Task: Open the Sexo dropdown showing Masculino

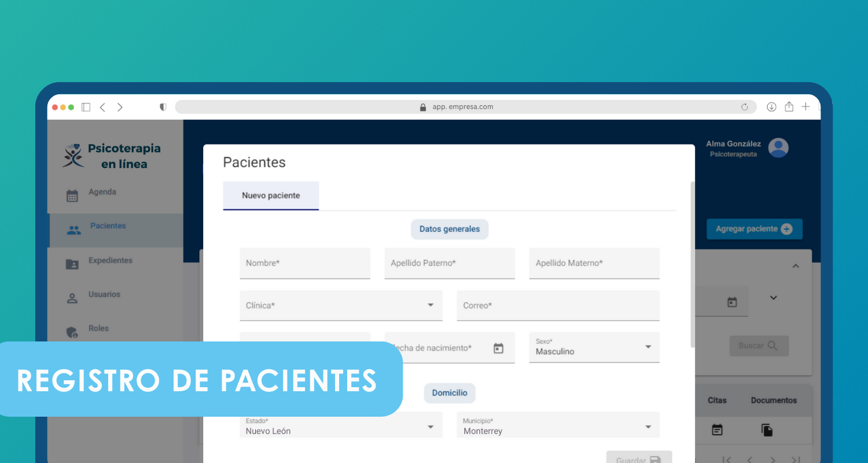Action: [648, 347]
